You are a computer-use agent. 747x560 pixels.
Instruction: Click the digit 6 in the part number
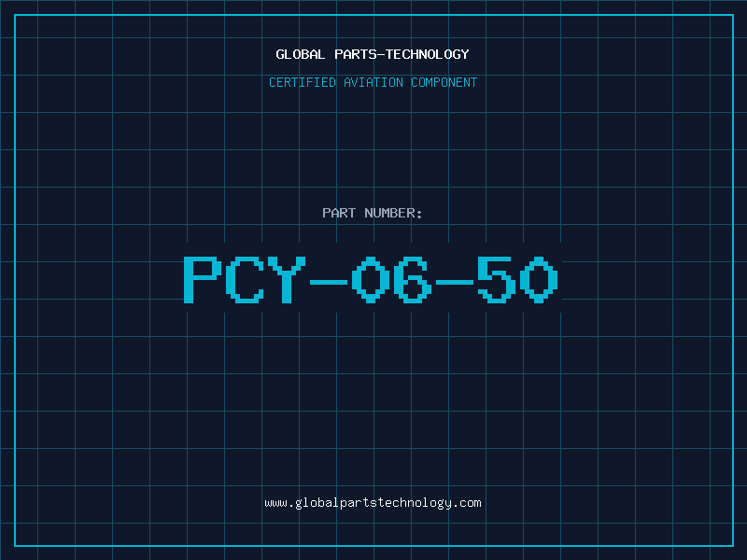point(413,279)
